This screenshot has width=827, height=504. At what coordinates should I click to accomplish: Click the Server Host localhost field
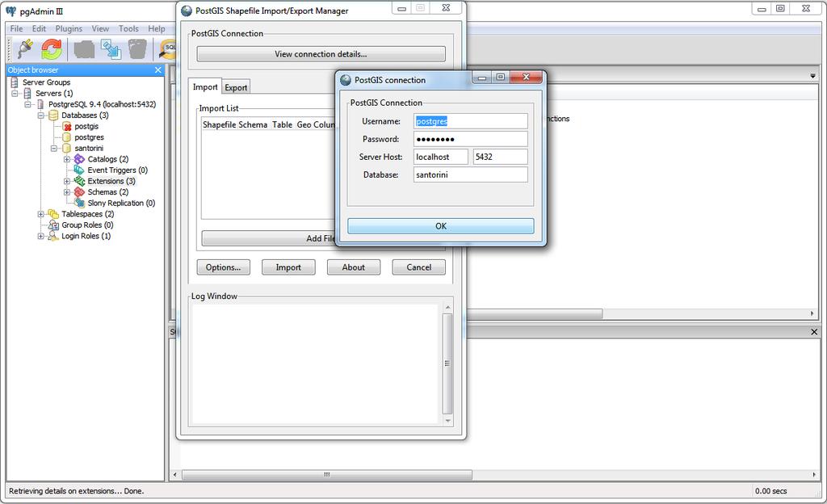point(440,157)
